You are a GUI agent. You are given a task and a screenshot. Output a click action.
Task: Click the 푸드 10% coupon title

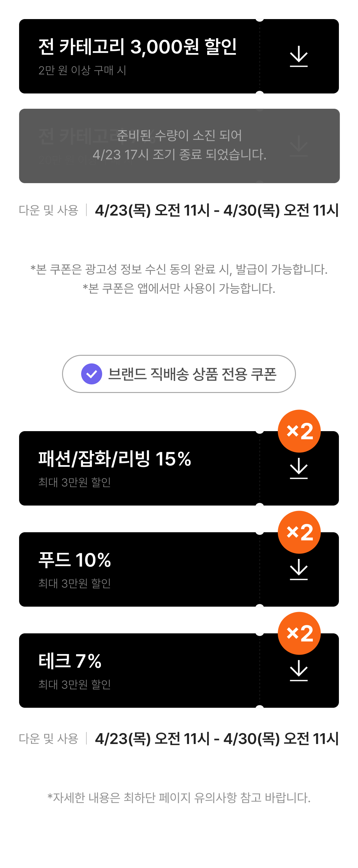point(74,560)
